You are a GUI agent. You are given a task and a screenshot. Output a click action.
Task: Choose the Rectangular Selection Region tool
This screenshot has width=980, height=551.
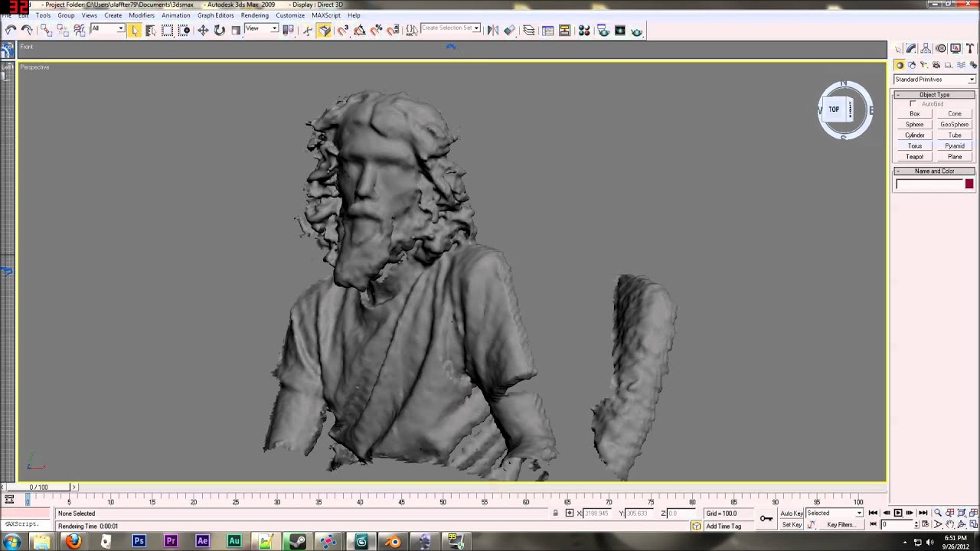pyautogui.click(x=168, y=31)
